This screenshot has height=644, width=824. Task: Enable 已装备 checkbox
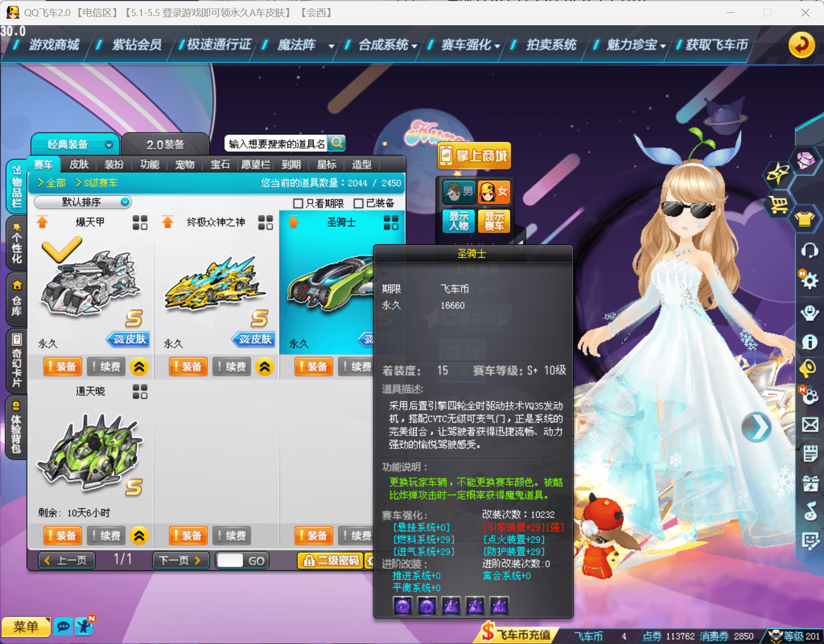[x=359, y=203]
